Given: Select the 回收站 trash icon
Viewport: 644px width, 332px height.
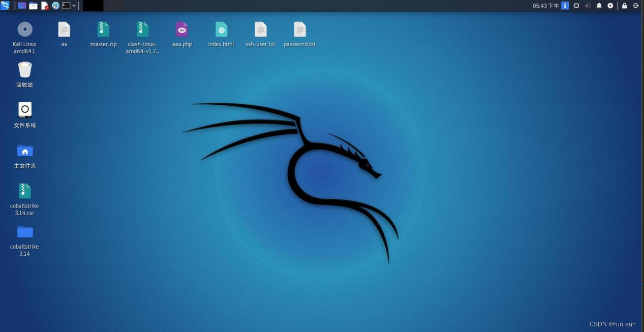Looking at the screenshot, I should pyautogui.click(x=24, y=70).
